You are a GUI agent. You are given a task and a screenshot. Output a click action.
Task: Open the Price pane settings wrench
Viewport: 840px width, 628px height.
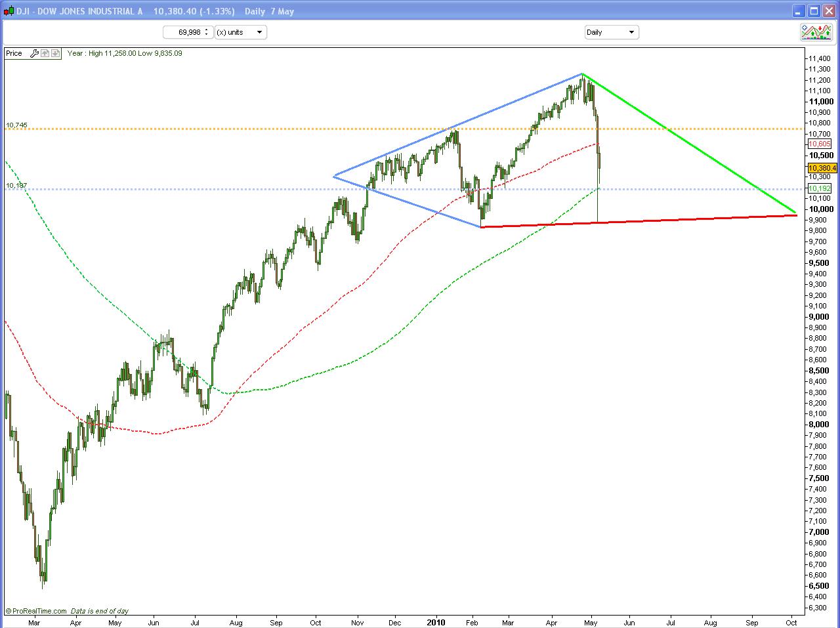[x=35, y=53]
